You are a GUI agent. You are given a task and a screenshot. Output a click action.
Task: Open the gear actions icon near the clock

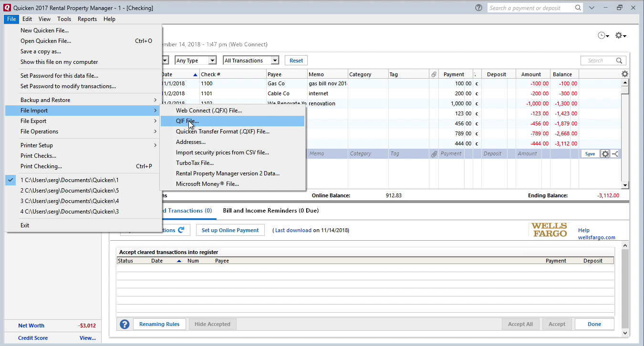coord(620,36)
